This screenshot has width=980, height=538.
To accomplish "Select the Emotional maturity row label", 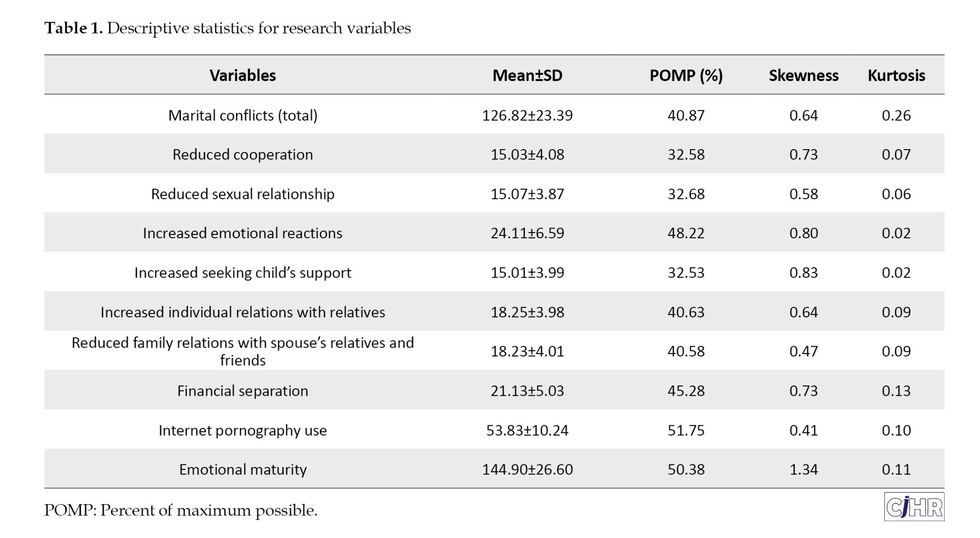I will click(x=243, y=470).
